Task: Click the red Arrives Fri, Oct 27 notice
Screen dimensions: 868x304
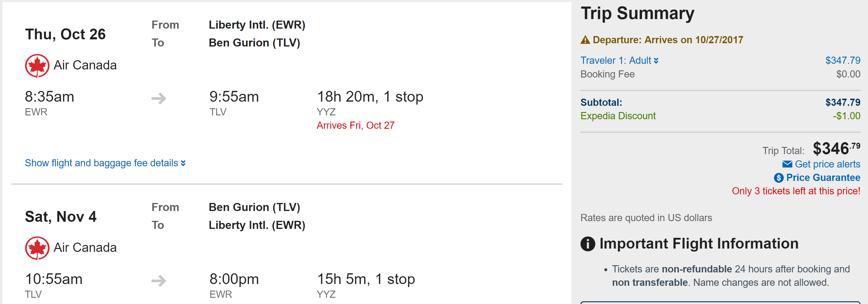Action: (x=355, y=125)
